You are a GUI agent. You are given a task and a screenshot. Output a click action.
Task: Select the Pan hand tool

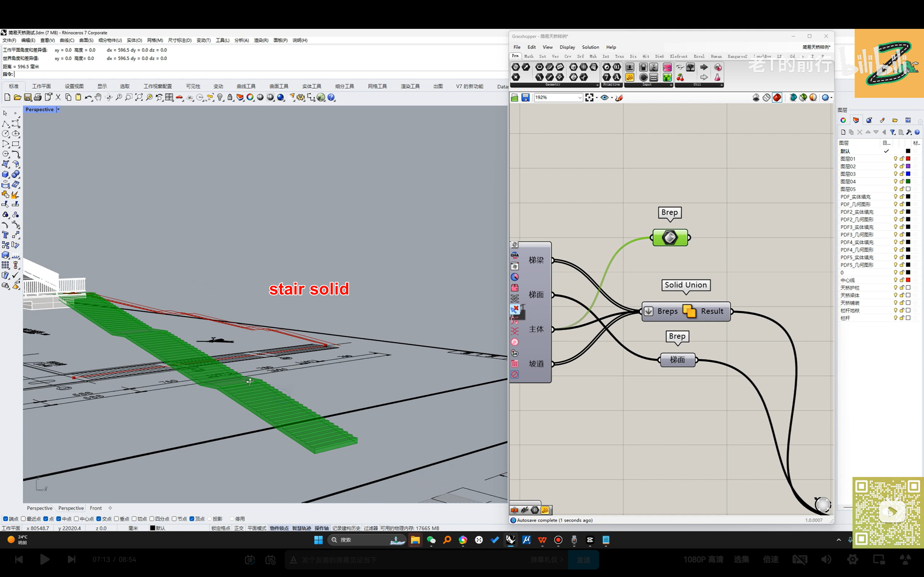point(98,98)
